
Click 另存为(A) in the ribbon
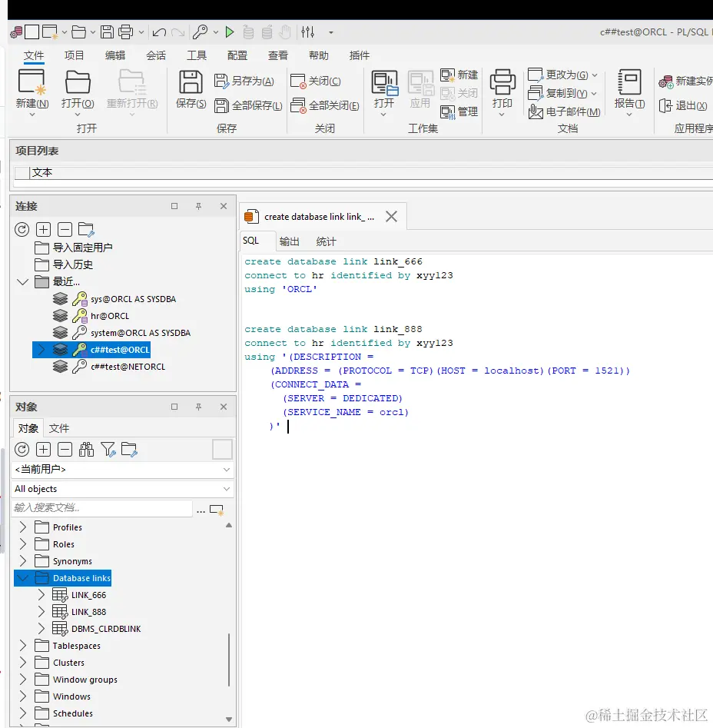point(244,81)
